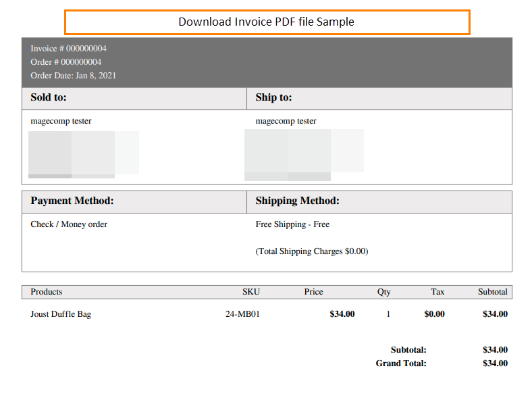The image size is (532, 402).
Task: Click the 24-MB01 SKU value
Action: pyautogui.click(x=242, y=314)
